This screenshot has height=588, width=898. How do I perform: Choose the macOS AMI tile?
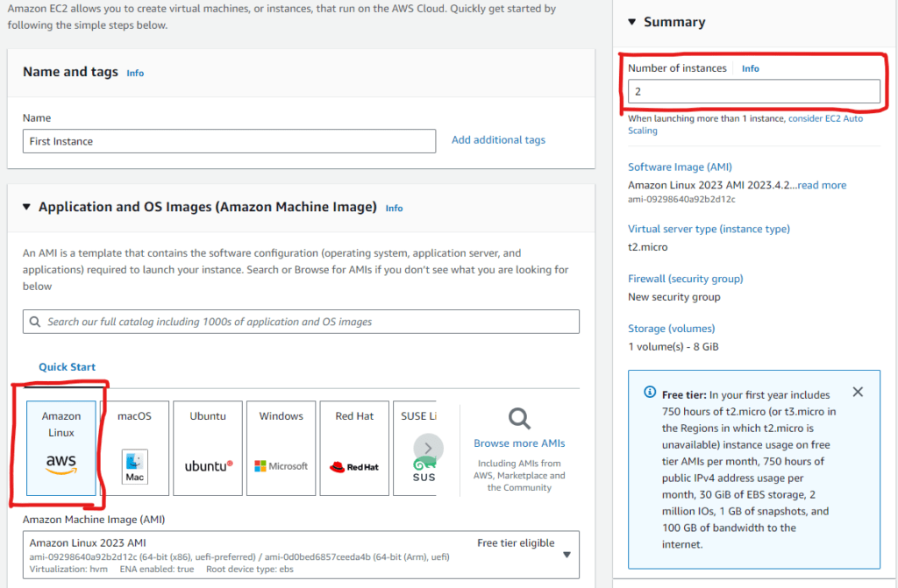click(134, 448)
